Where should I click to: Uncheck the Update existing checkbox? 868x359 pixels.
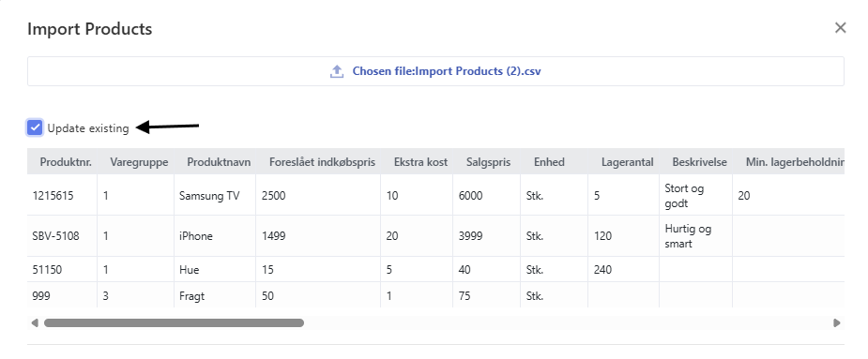pos(35,127)
